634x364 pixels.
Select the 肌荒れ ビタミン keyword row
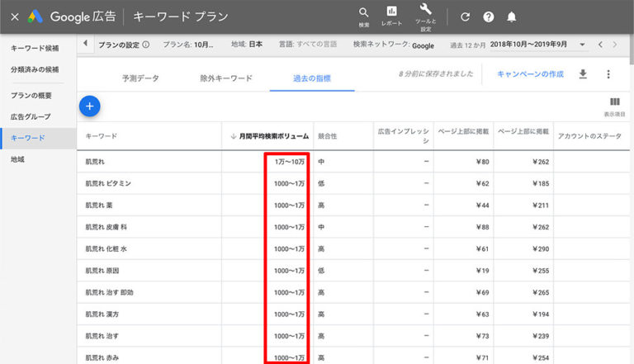point(353,183)
